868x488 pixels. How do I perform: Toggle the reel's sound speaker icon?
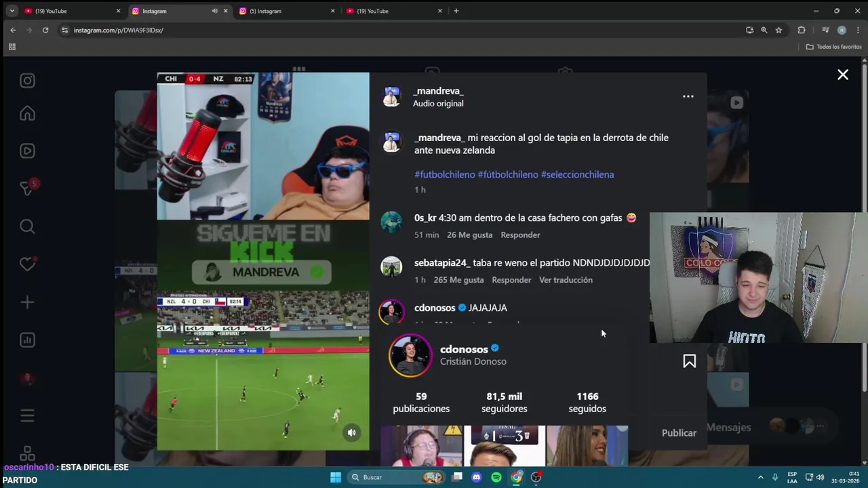(351, 432)
